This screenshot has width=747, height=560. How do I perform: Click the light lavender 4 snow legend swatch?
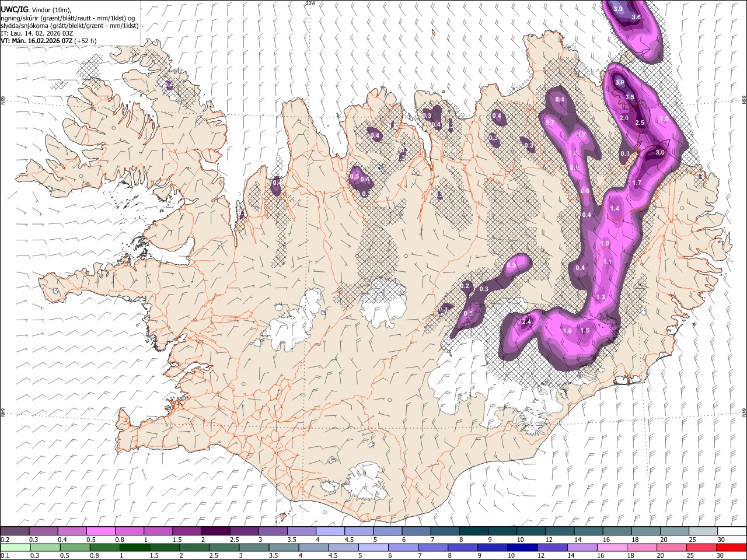(330, 531)
